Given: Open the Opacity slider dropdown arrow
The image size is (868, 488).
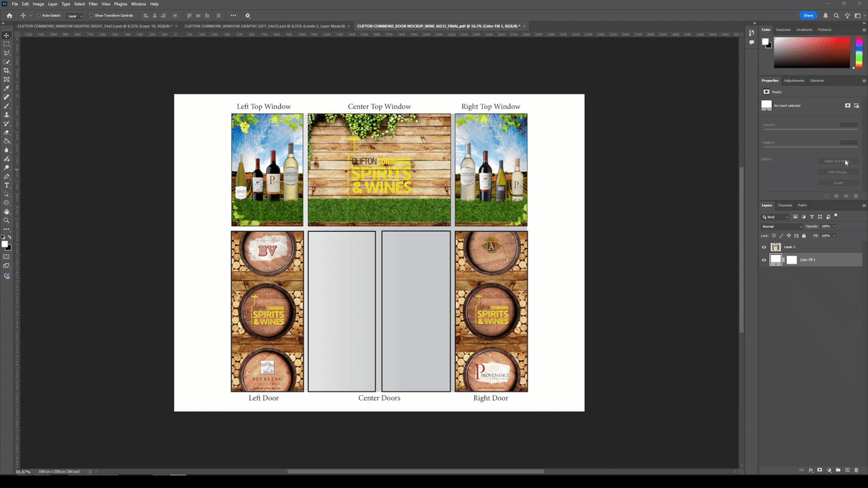Looking at the screenshot, I should (834, 226).
